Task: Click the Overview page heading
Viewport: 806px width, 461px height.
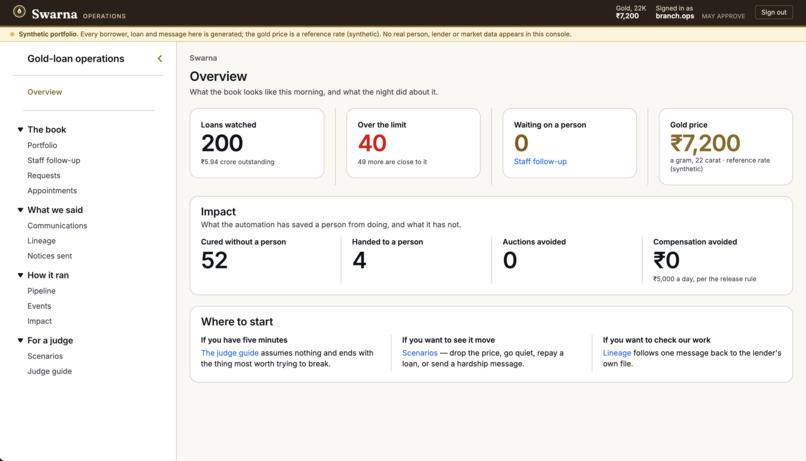Action: 218,77
